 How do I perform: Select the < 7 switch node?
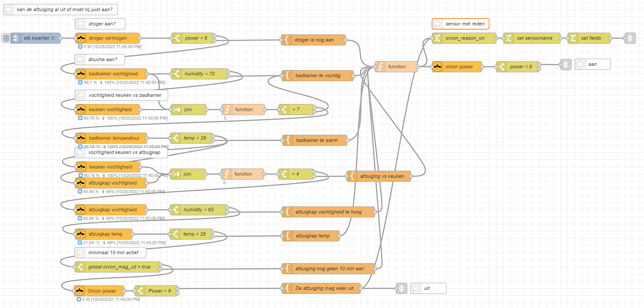(297, 110)
